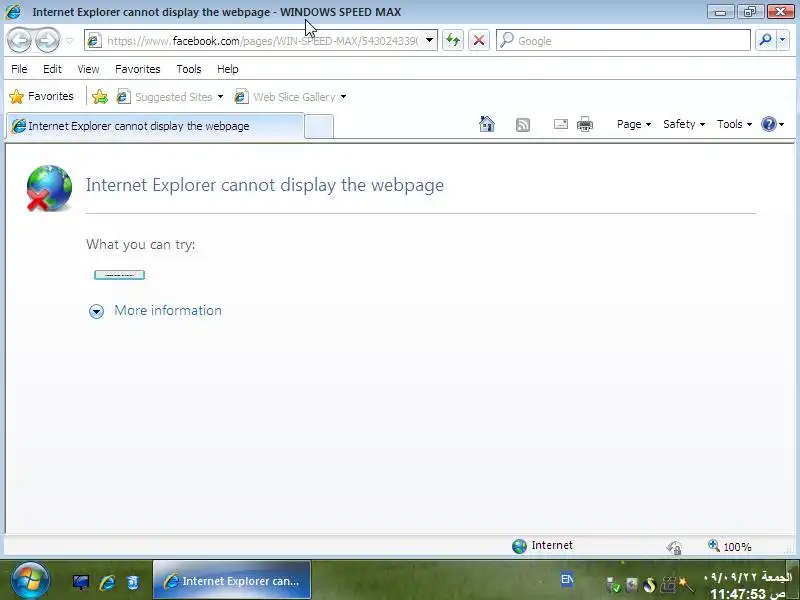Click the taskbar clock 11:47:53
The image size is (800, 600).
747,594
